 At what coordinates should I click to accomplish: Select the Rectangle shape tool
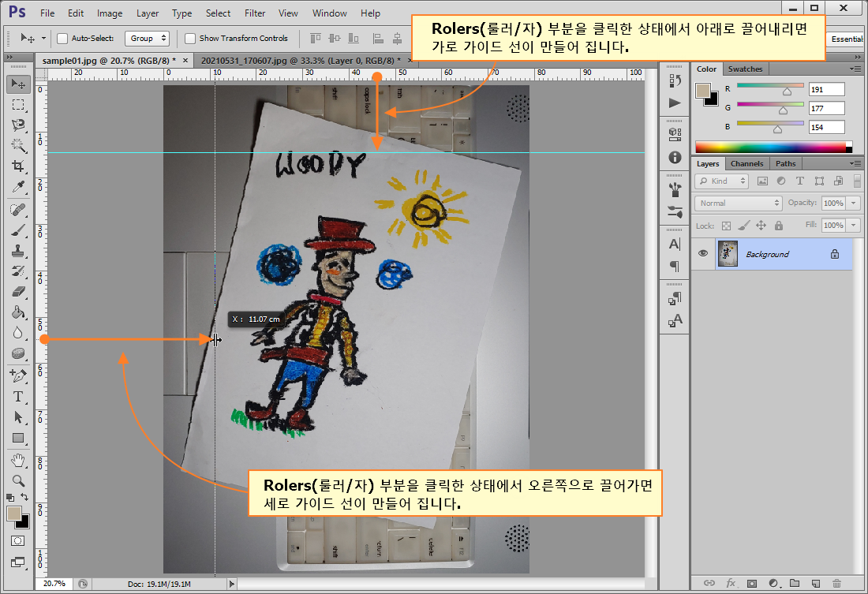(x=18, y=438)
